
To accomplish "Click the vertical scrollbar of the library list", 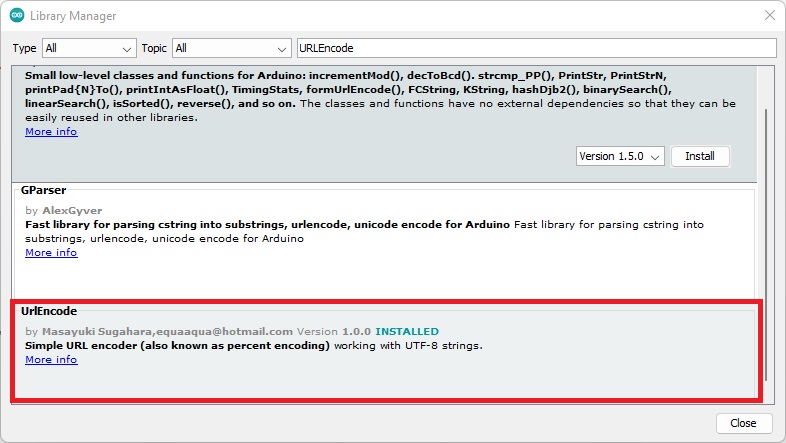I will coord(768,240).
